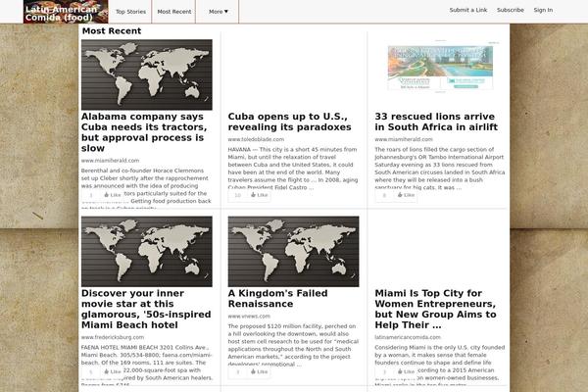The height and width of the screenshot is (392, 588).
Task: Open the Latin American Comida site logo
Action: pyautogui.click(x=66, y=12)
